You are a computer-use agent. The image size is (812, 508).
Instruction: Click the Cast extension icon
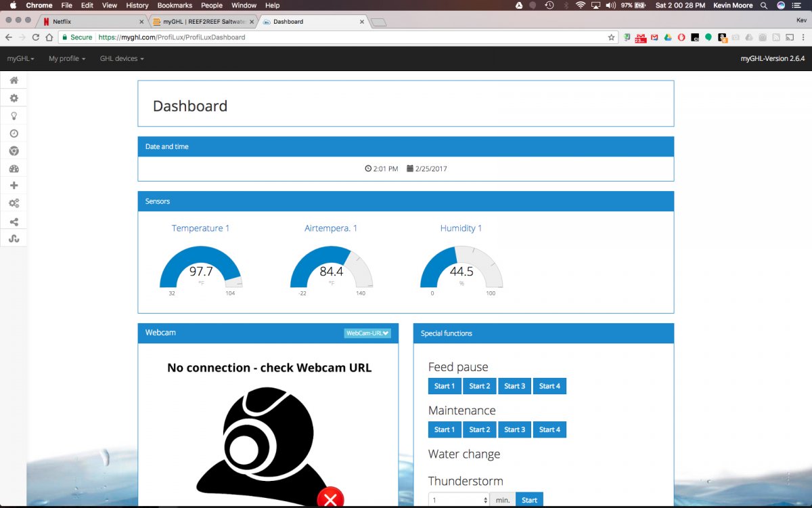(x=790, y=37)
